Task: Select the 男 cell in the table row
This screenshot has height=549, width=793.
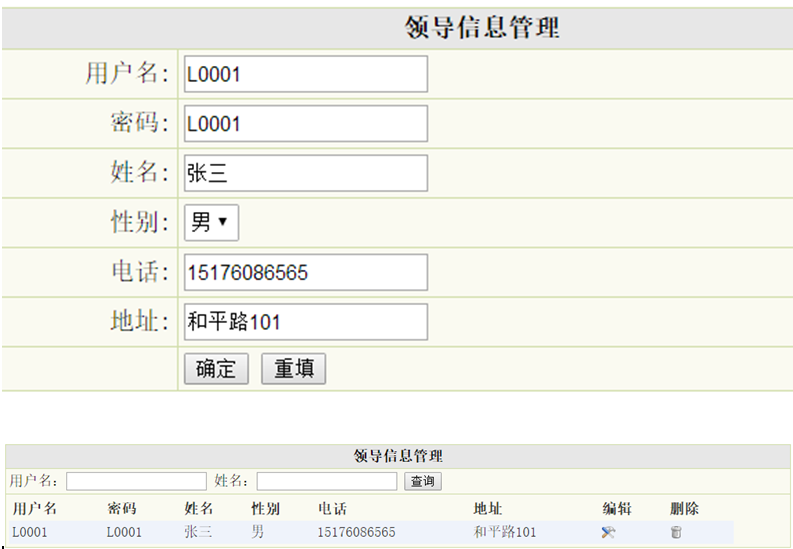Action: (x=257, y=532)
